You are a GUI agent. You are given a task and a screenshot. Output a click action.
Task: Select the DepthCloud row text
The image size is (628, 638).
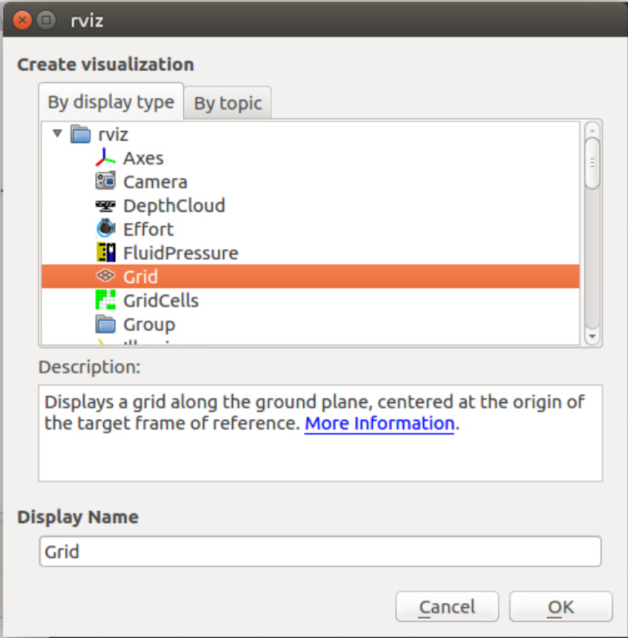(x=174, y=205)
